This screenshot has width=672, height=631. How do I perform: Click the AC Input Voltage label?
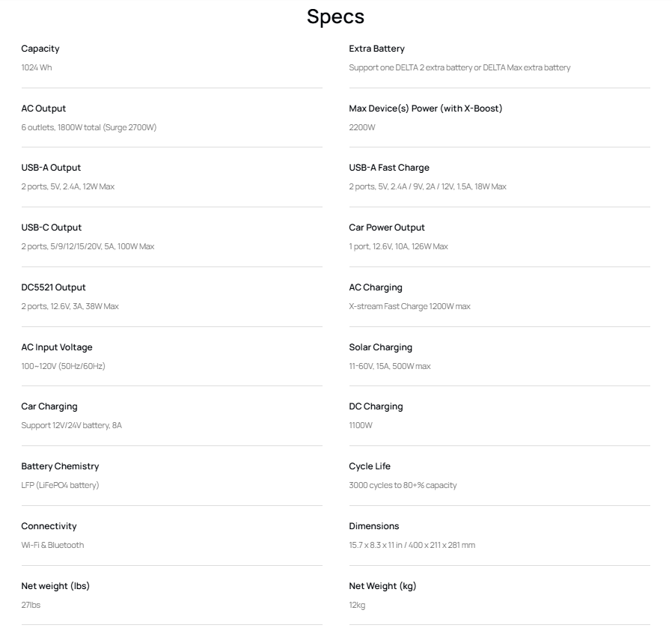[x=57, y=347]
